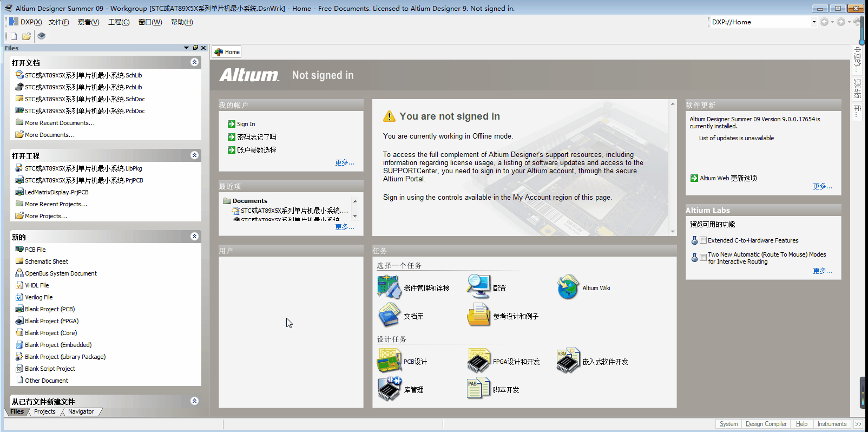Open the forward history dropdown arrow
868x432 pixels.
[849, 22]
